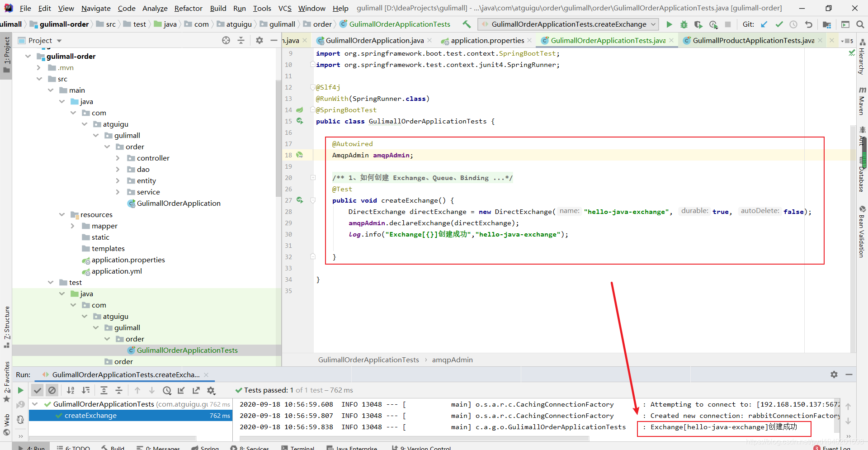Click the Git update project arrow
868x450 pixels.
coord(764,24)
